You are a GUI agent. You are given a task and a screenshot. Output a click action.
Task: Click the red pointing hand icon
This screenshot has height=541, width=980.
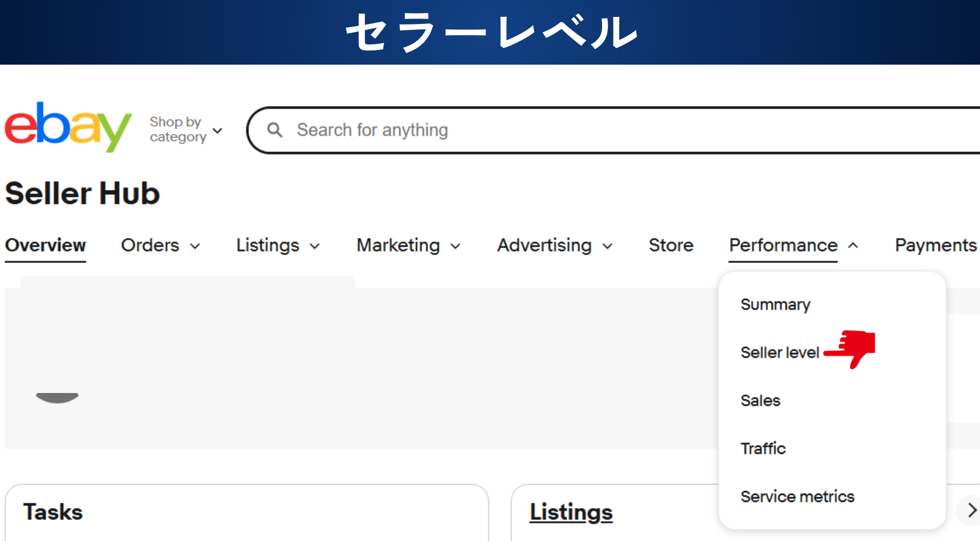pyautogui.click(x=851, y=348)
